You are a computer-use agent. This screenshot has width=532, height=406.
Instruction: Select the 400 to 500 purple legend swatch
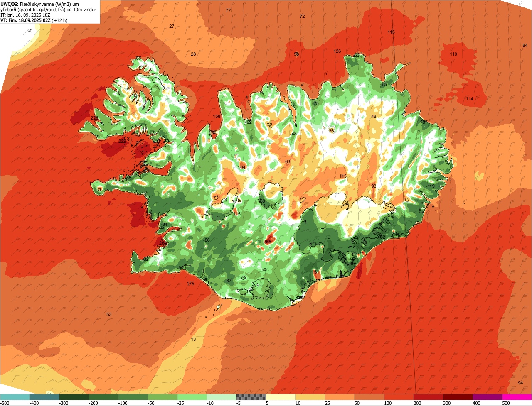coord(487,397)
